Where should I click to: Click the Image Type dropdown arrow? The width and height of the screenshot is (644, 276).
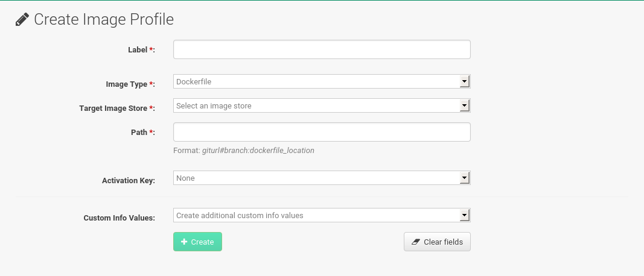tap(464, 81)
